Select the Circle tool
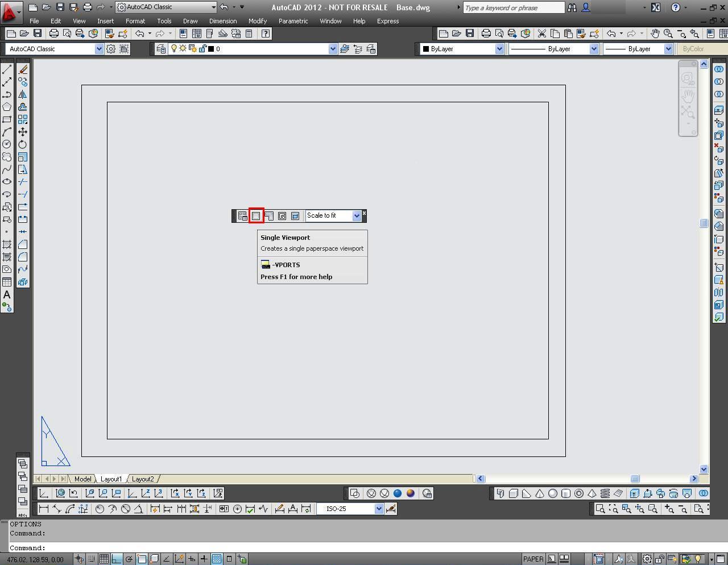Image resolution: width=728 pixels, height=565 pixels. [x=7, y=144]
